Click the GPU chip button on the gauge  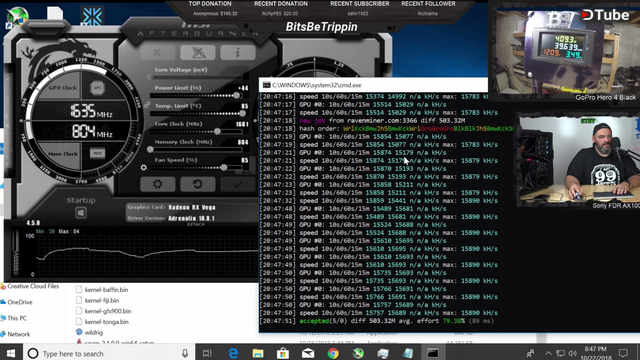point(97,88)
